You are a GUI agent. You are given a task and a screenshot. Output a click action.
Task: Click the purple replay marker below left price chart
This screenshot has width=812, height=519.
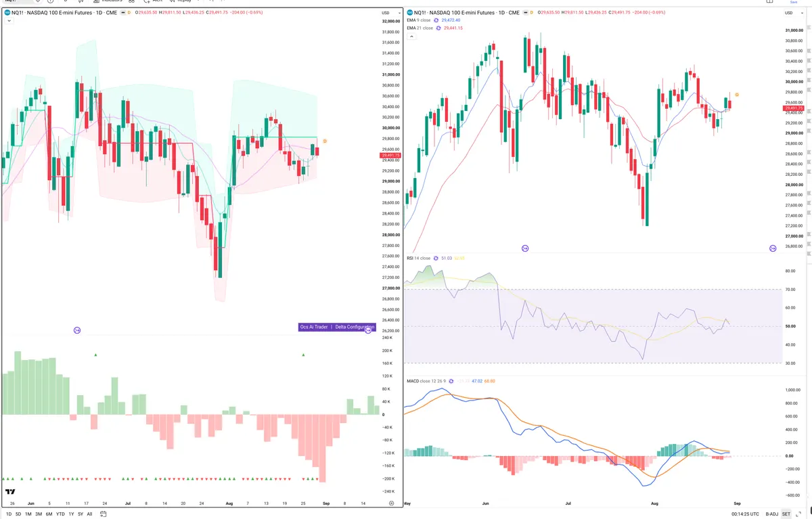click(x=77, y=330)
